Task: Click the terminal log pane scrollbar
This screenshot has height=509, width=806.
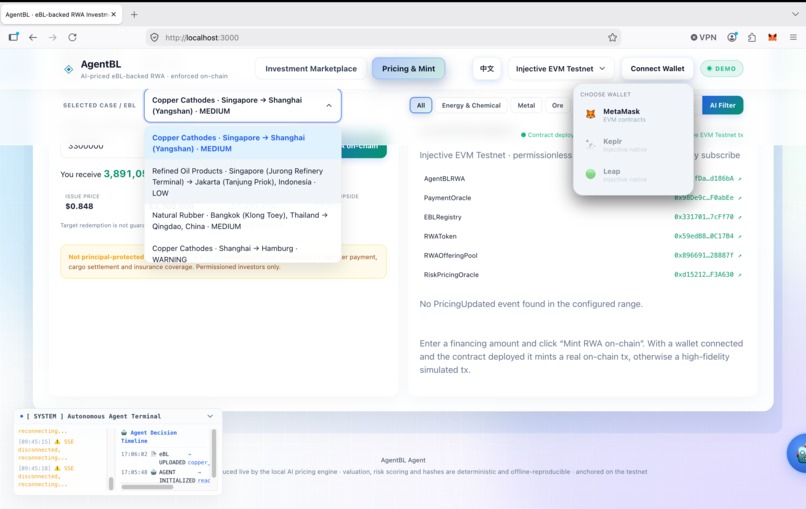Action: (111, 483)
